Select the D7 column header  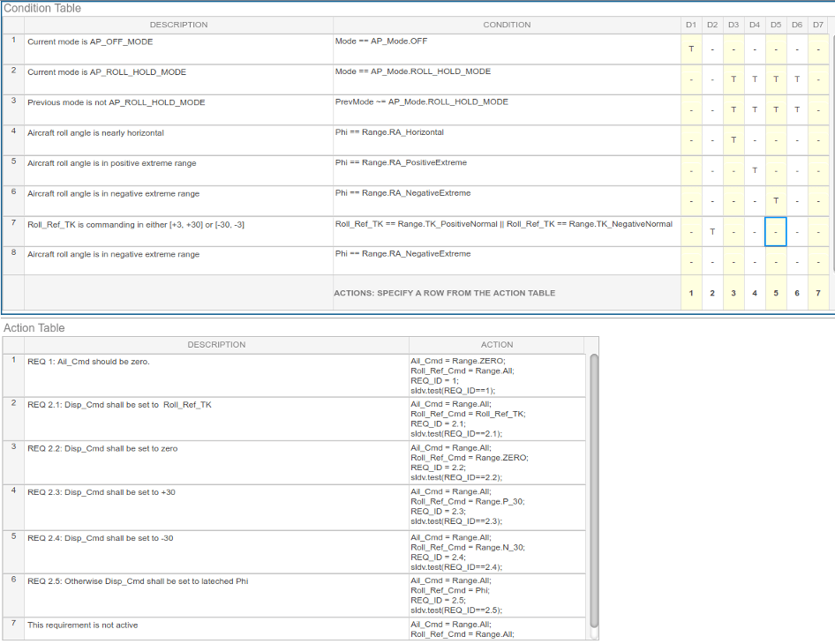818,25
